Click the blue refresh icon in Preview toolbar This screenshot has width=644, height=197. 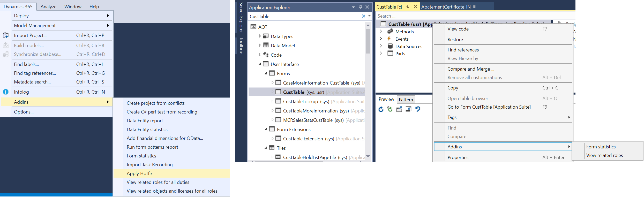(x=381, y=109)
